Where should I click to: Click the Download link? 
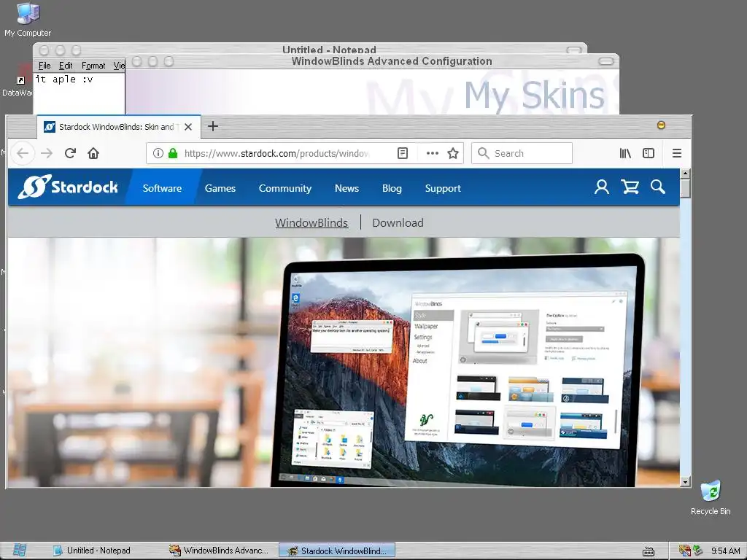(x=398, y=223)
